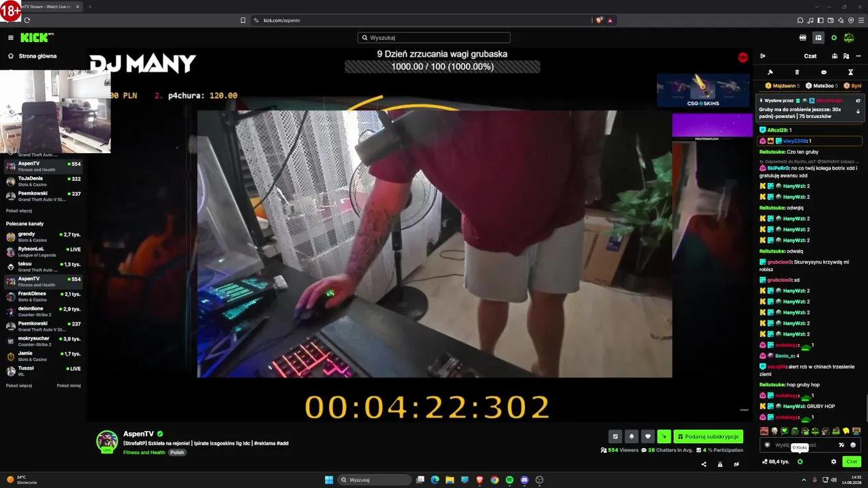
Task: Open the RybsonLoL recommended channel
Action: click(x=43, y=252)
